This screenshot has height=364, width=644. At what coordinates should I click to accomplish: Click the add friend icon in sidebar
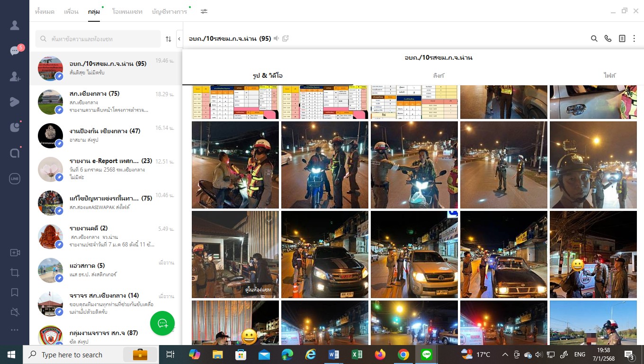[x=15, y=76]
